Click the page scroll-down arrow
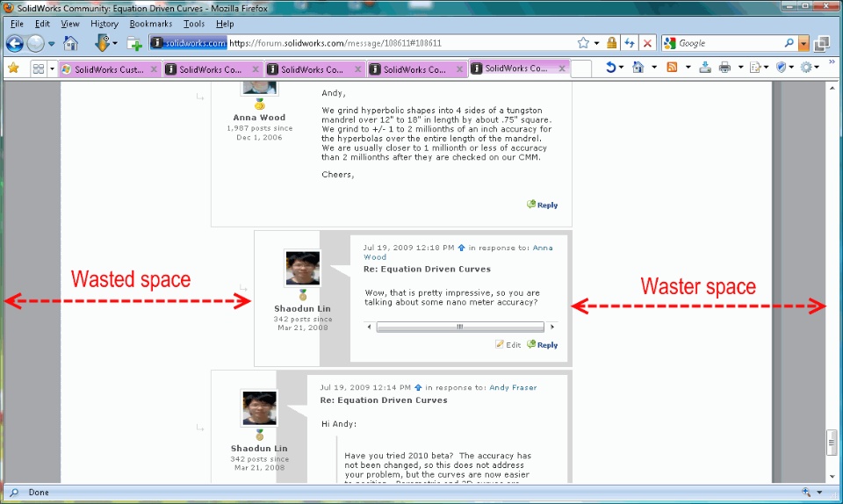This screenshot has height=504, width=843. pos(832,476)
